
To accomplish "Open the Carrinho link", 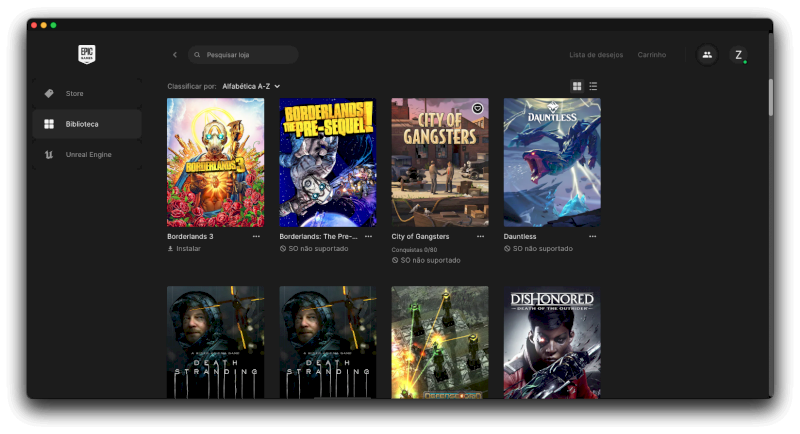I will [652, 55].
